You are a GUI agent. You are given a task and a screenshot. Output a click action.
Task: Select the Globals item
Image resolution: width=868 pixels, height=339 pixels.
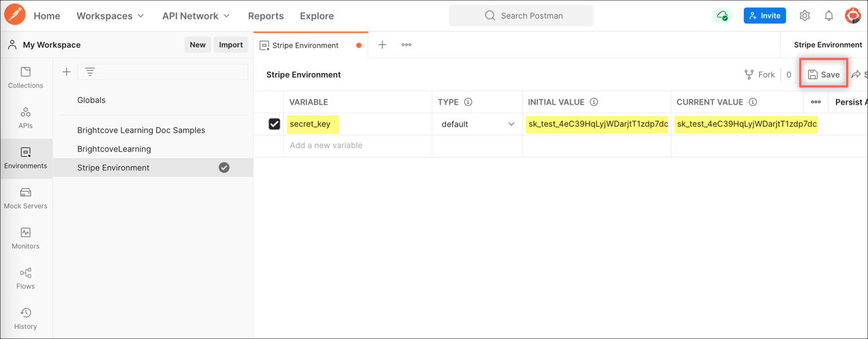(x=91, y=100)
